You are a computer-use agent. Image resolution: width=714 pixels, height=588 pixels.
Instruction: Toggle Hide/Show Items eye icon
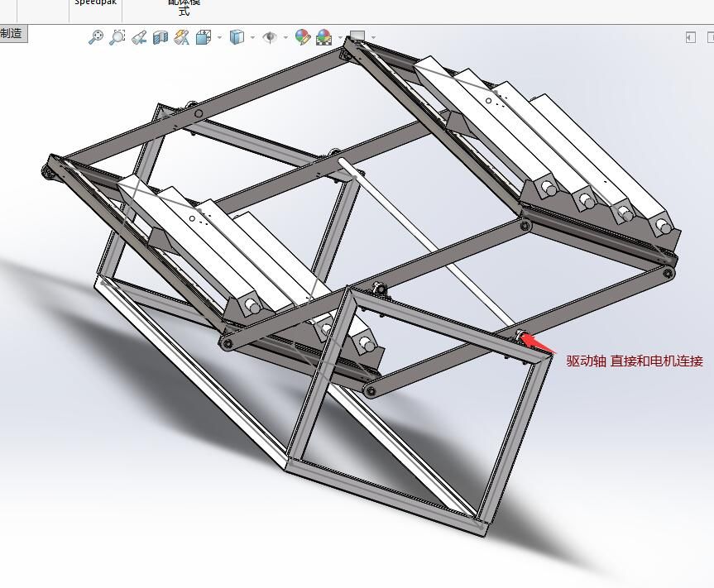(x=270, y=36)
